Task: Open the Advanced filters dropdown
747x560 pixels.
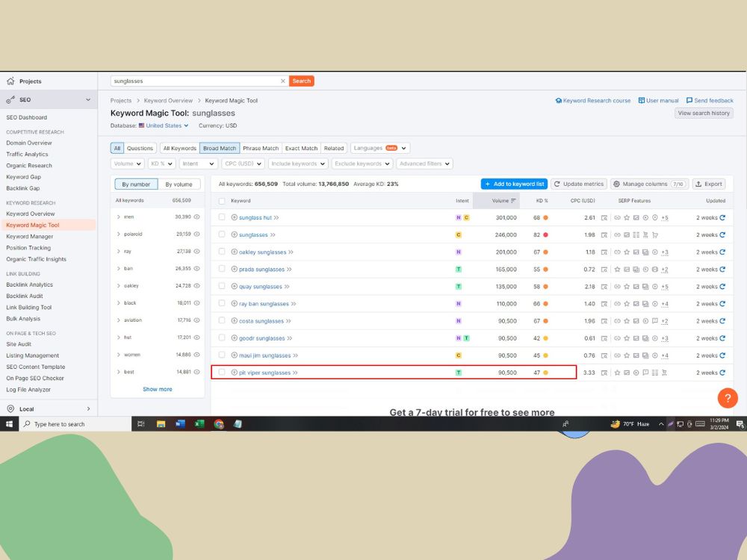Action: (x=424, y=164)
